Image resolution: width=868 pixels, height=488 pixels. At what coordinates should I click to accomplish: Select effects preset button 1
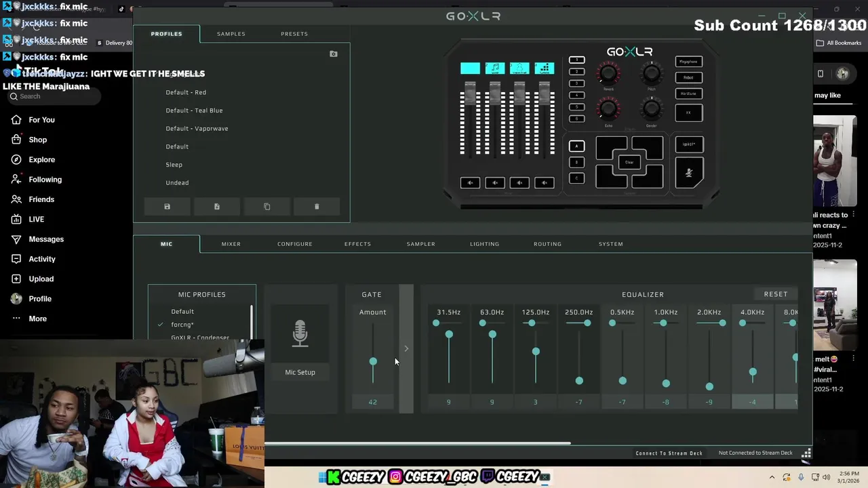click(576, 60)
